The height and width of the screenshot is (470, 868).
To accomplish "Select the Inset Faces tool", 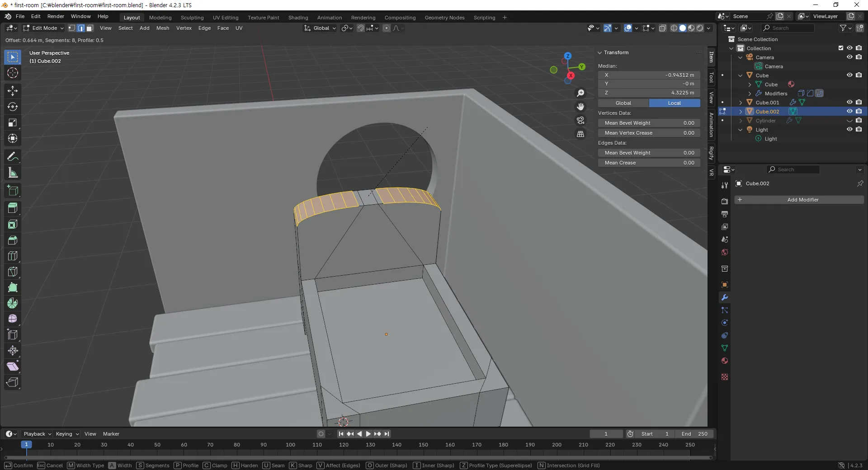I will click(x=13, y=224).
